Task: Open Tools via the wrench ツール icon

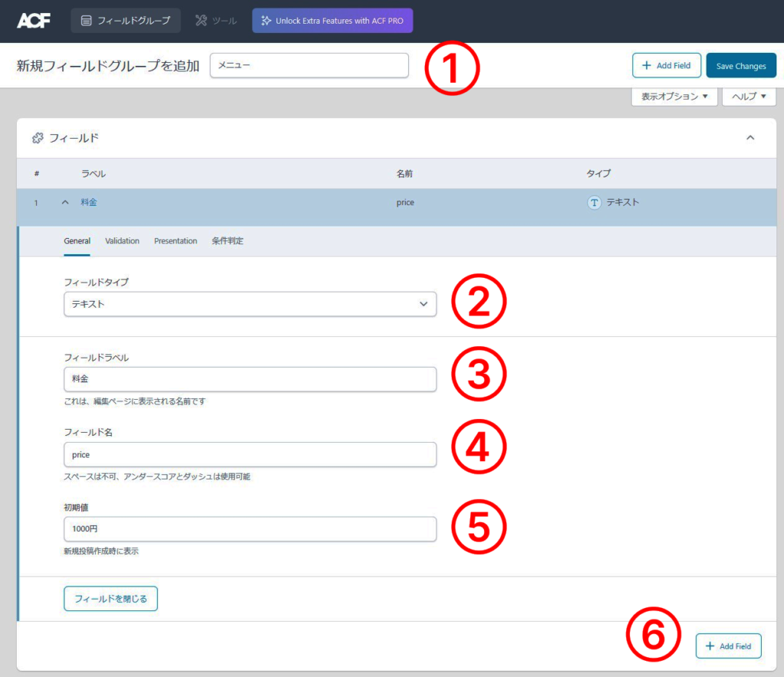Action: click(x=199, y=20)
